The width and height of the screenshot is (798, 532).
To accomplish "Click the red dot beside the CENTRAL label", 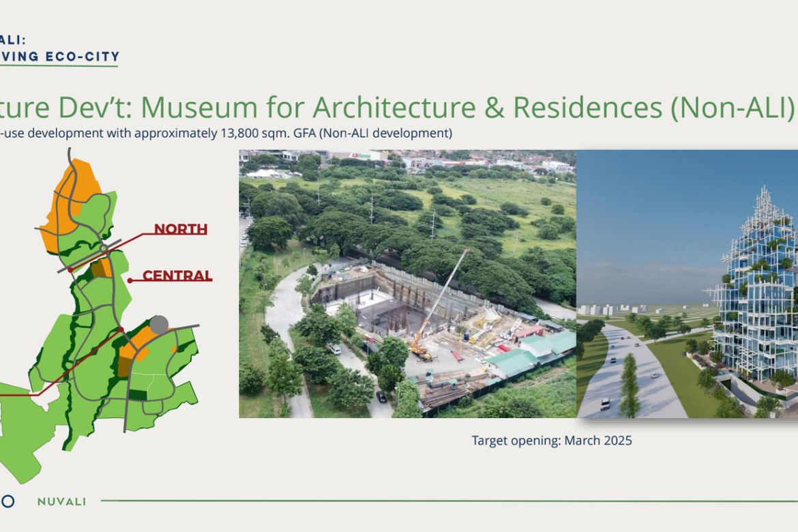I will pos(130,280).
